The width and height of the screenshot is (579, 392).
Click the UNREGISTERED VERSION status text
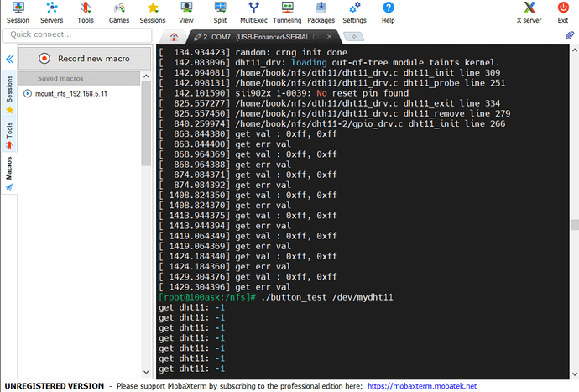pyautogui.click(x=55, y=386)
